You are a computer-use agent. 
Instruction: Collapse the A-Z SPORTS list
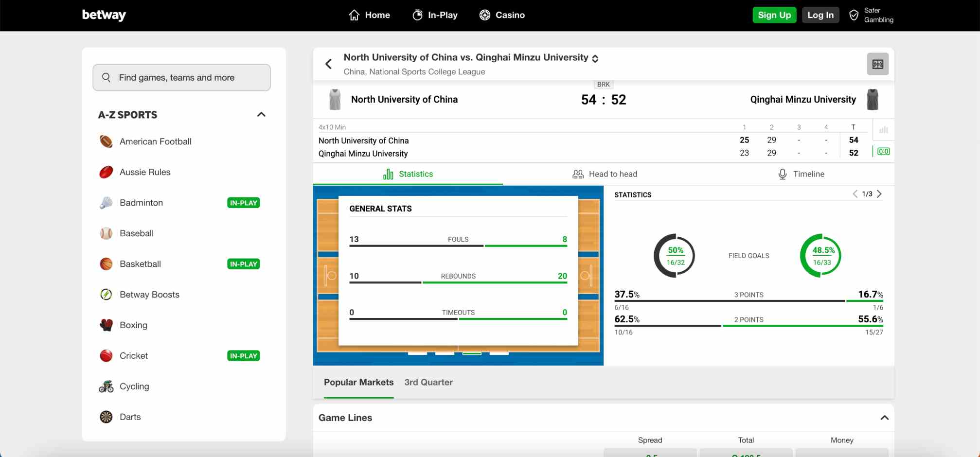pos(261,114)
